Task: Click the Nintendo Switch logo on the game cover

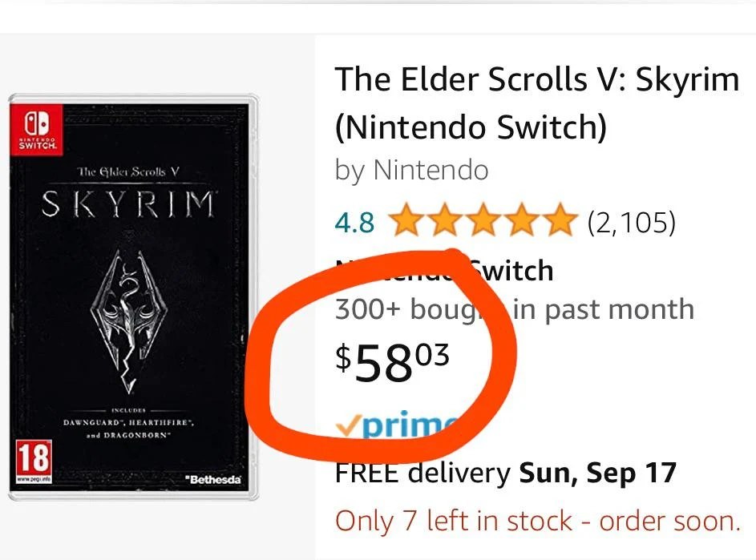Action: point(35,128)
